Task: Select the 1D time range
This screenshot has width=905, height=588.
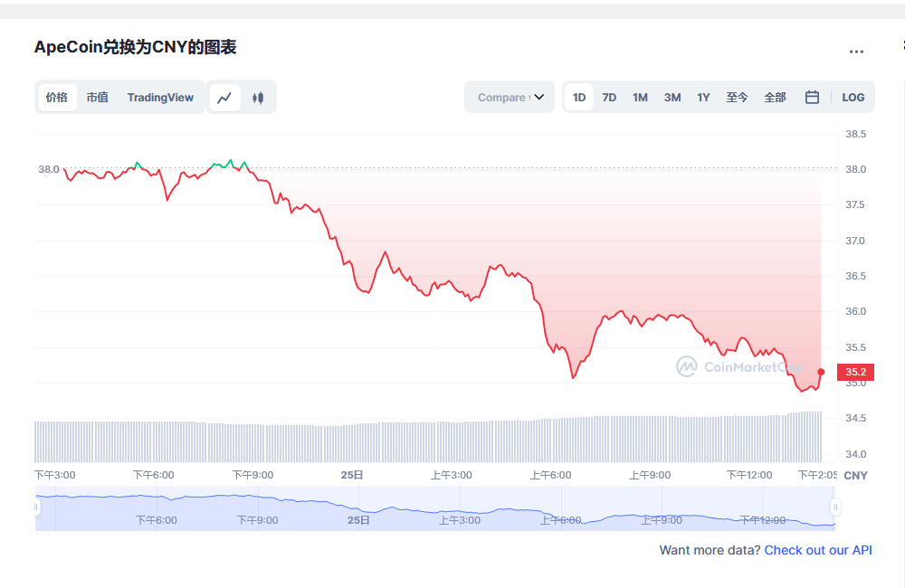Action: pyautogui.click(x=579, y=98)
